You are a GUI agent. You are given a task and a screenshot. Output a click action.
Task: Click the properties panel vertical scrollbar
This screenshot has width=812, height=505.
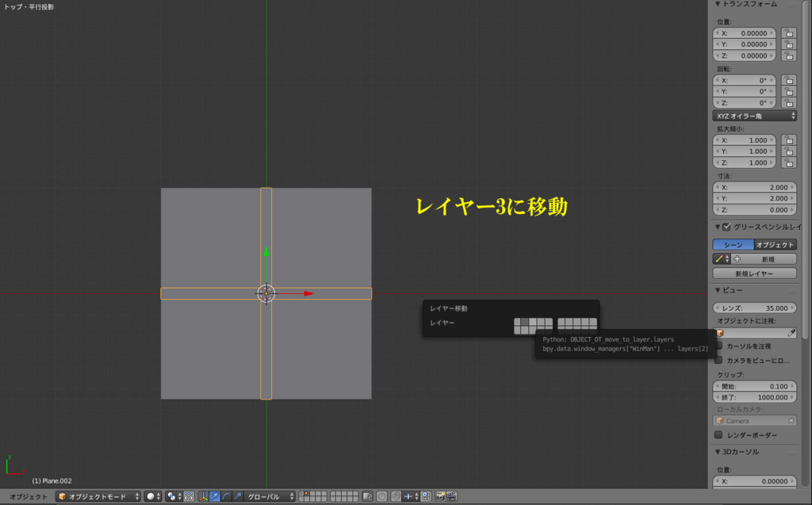point(806,171)
